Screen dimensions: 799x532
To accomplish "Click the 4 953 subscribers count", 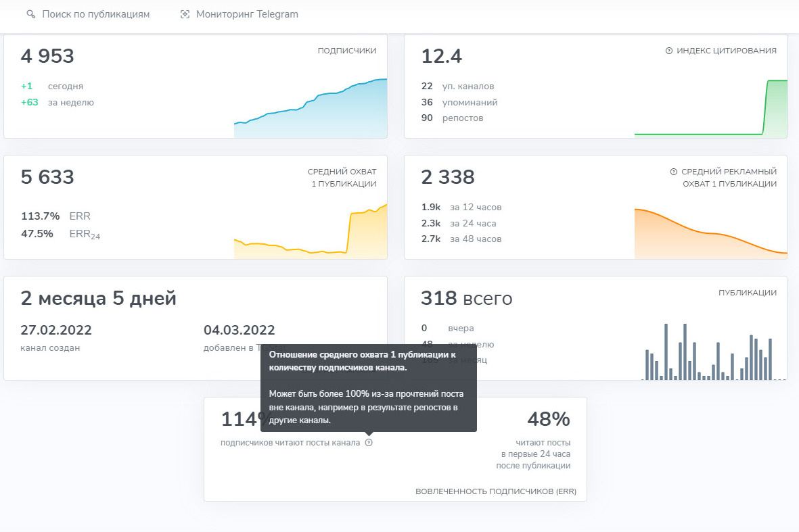I will 47,57.
